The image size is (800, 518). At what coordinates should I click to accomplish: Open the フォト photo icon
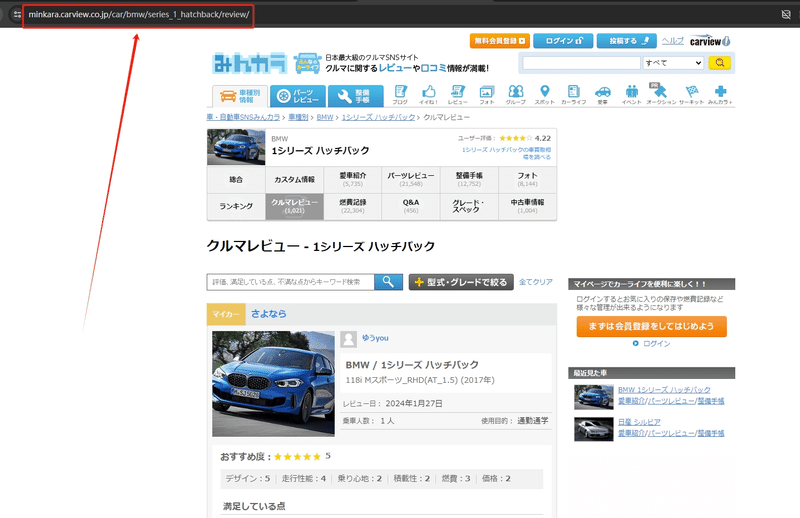[487, 95]
